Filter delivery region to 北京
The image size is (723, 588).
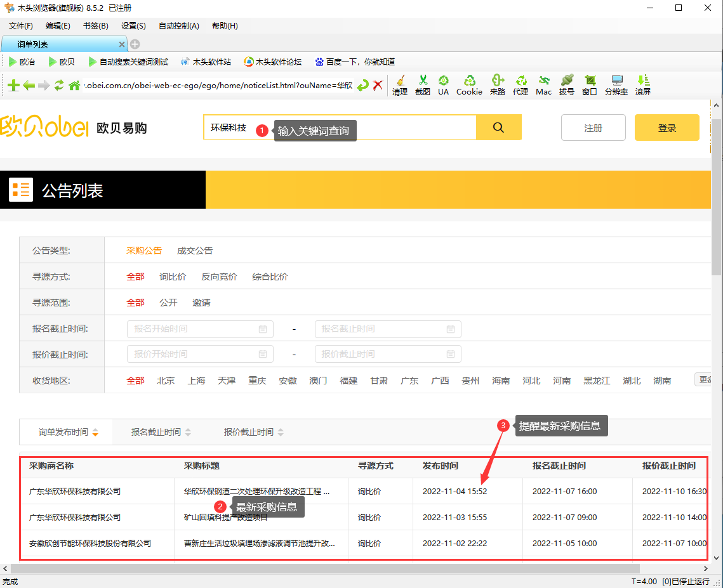pyautogui.click(x=166, y=381)
